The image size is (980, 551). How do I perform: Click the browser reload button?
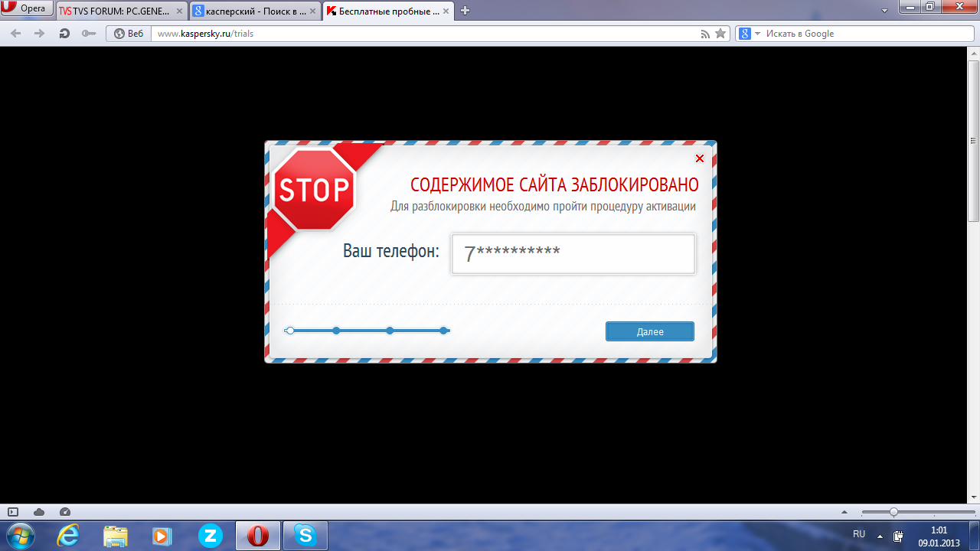click(x=64, y=34)
